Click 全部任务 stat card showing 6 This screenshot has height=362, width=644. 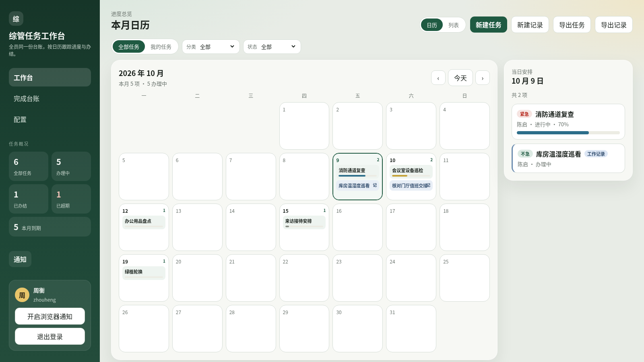29,166
